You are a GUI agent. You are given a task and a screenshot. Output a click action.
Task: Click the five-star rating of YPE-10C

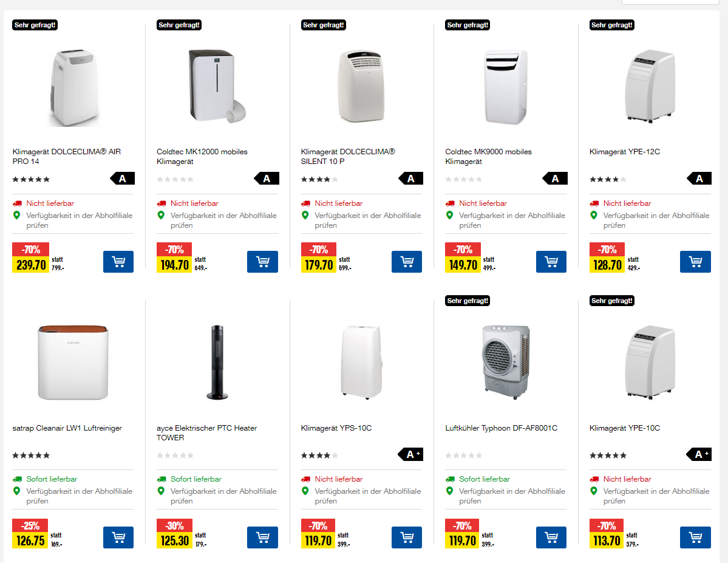[608, 455]
